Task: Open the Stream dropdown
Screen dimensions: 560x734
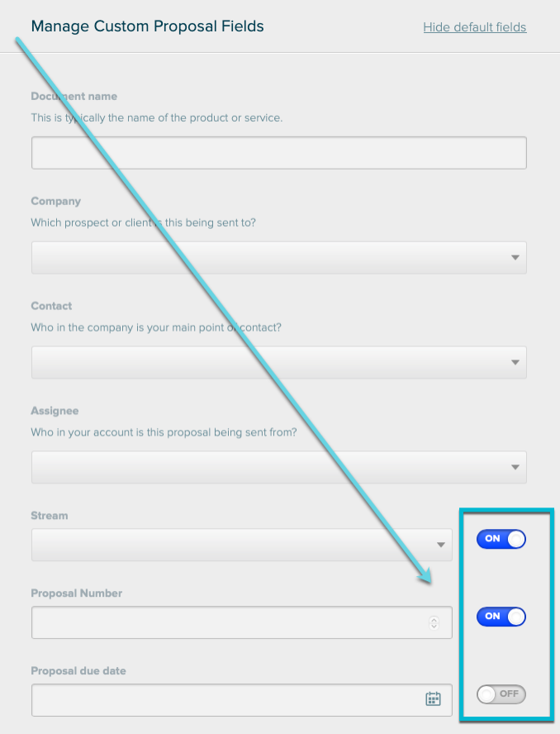Action: [x=242, y=545]
